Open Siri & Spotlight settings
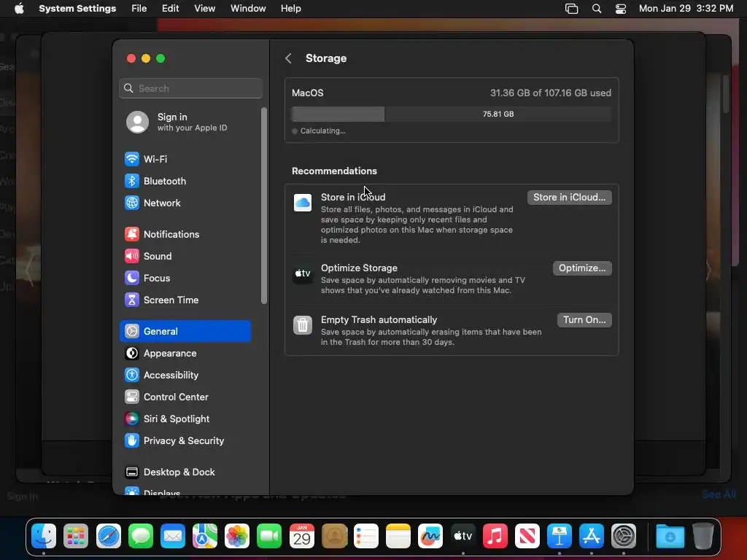Screen dimensions: 747x560 [x=185, y=419]
